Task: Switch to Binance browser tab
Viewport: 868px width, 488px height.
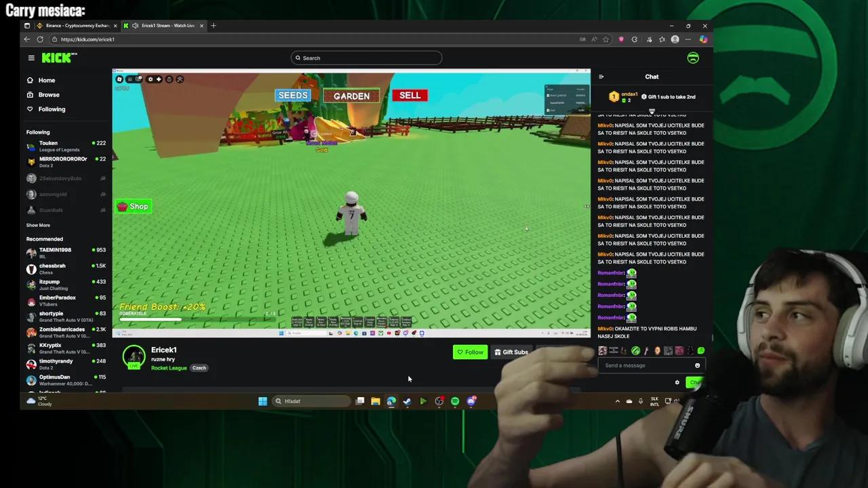Action: [x=77, y=26]
